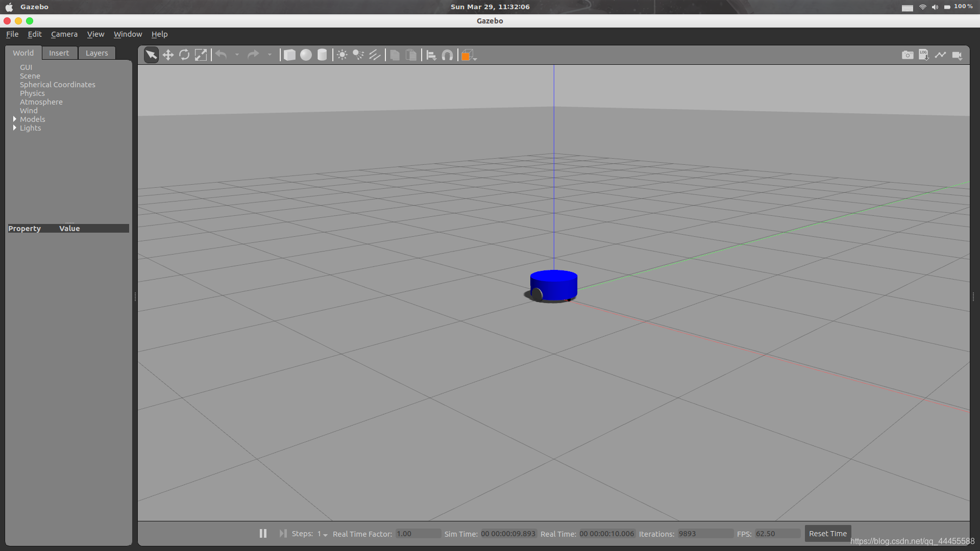Click the copy icon in toolbar
Screen dimensions: 980x551
point(395,55)
